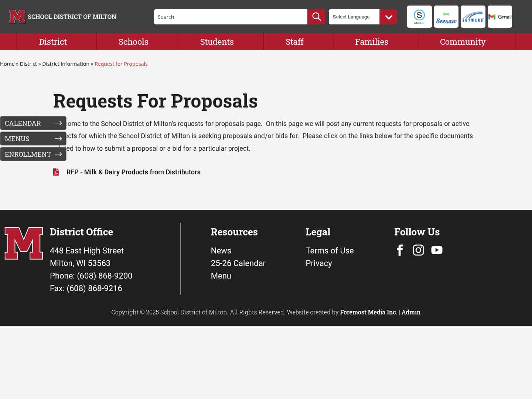Screen dimensions: 532x399
Task: Click the Milton M logo in the footer
Action: 24,243
